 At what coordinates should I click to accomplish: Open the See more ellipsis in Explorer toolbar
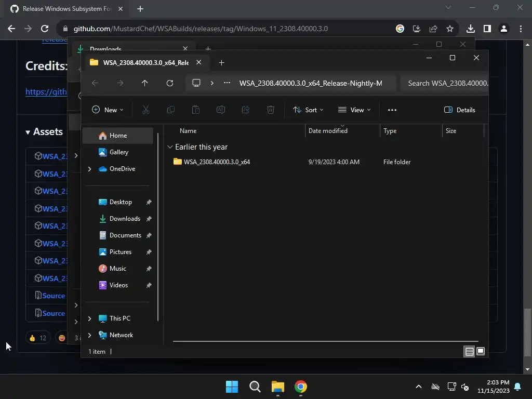click(x=392, y=110)
